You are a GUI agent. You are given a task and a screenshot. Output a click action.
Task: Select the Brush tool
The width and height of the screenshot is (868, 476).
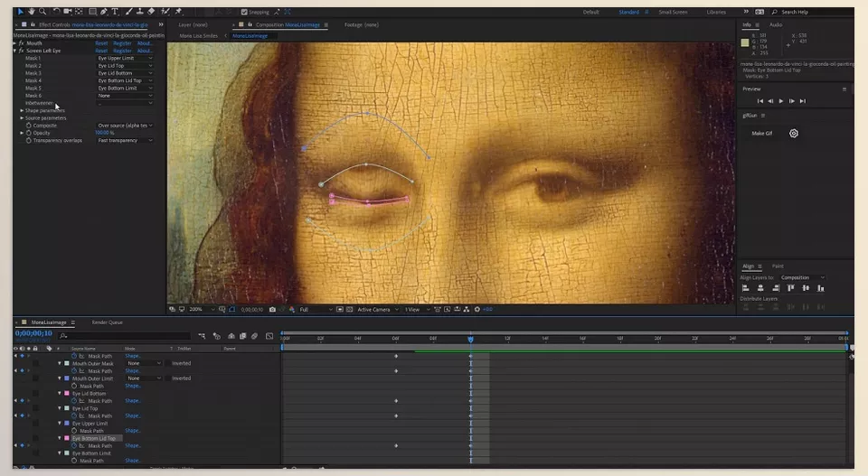click(128, 12)
